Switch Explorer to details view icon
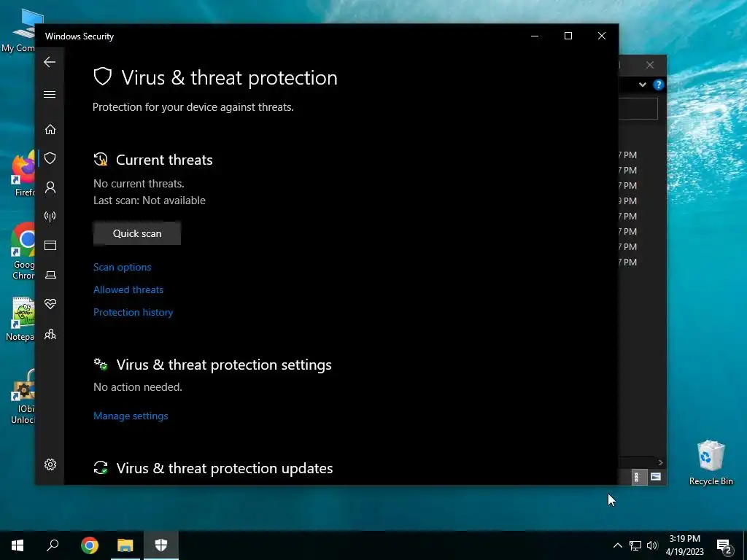 click(x=638, y=477)
